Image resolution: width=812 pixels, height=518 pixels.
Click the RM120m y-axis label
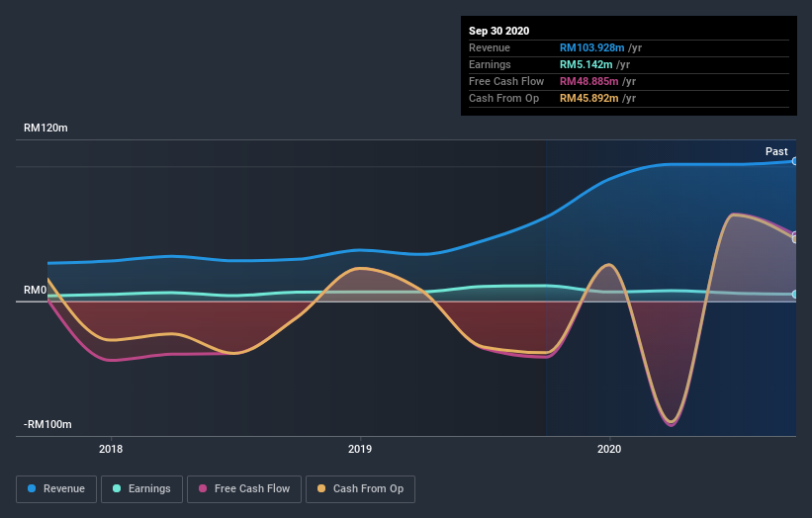point(45,128)
